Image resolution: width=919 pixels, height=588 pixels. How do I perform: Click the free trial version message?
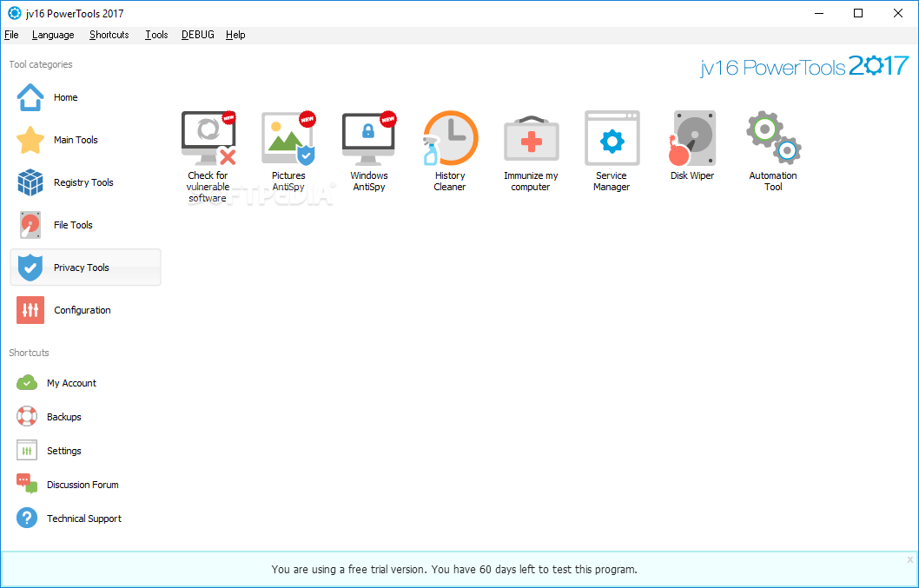click(x=454, y=569)
